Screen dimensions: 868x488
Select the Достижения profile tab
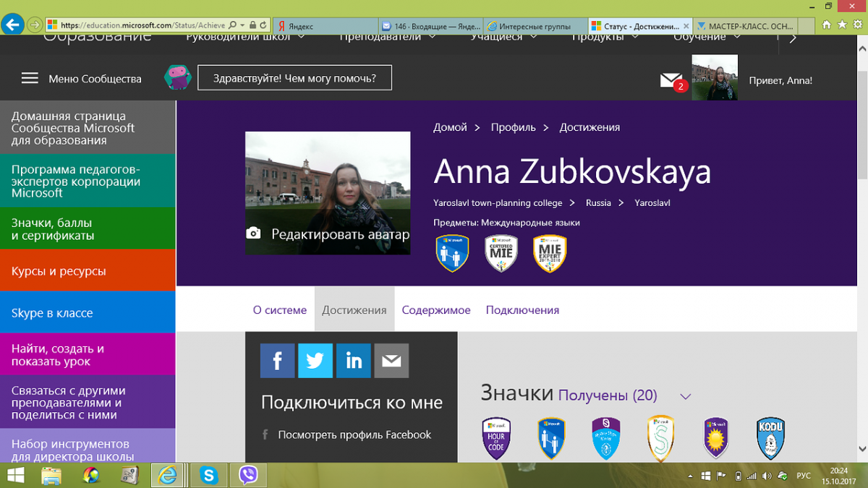(354, 310)
